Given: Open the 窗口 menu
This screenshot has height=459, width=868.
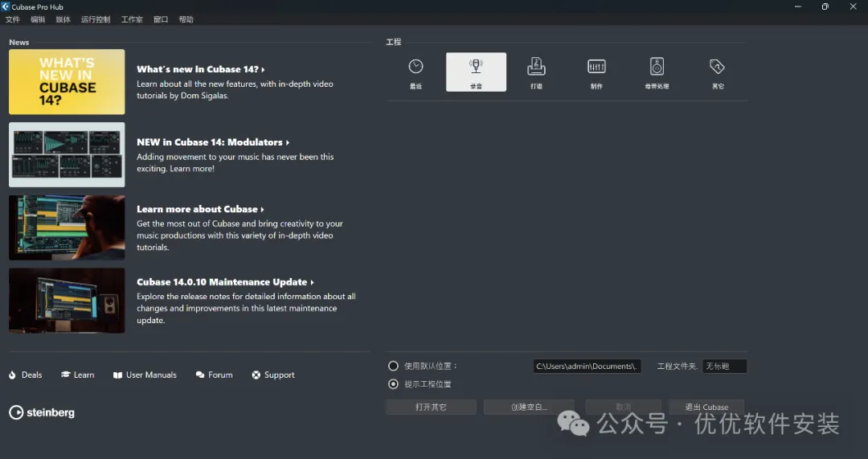Looking at the screenshot, I should (161, 19).
